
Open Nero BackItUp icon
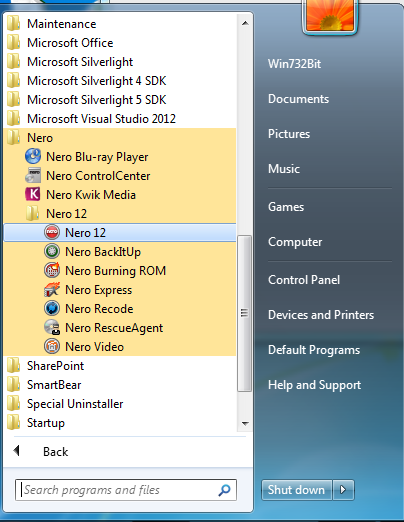point(52,252)
